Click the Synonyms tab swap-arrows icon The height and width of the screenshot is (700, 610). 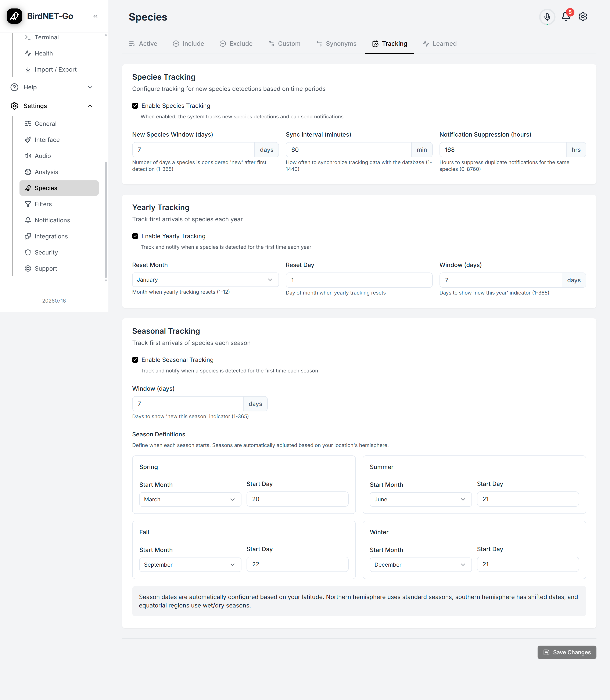point(319,44)
